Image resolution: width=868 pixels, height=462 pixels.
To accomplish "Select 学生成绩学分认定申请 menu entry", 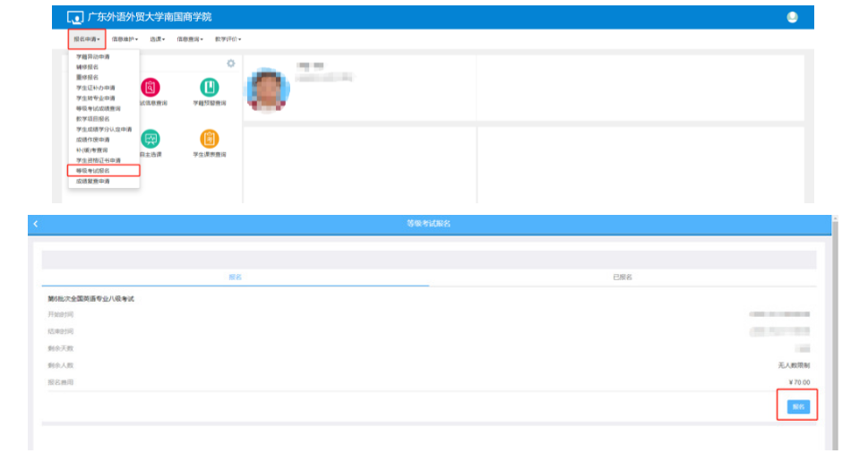I will pos(104,130).
